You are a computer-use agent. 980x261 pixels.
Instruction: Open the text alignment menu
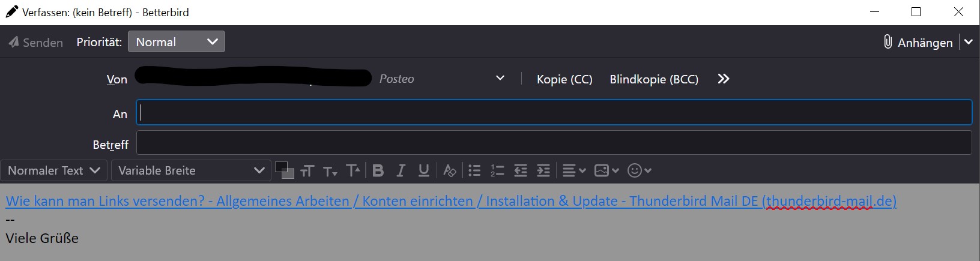pos(573,171)
